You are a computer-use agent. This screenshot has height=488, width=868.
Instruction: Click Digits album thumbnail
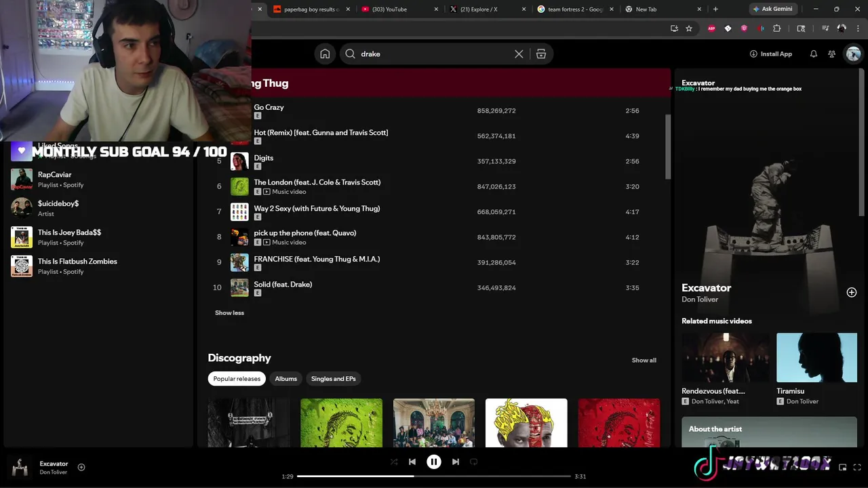pyautogui.click(x=239, y=161)
